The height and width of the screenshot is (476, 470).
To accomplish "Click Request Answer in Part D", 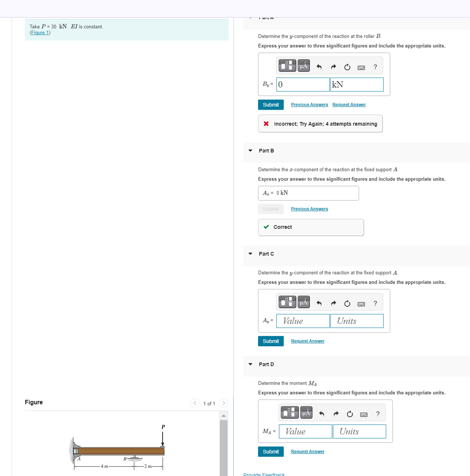I will (x=307, y=451).
